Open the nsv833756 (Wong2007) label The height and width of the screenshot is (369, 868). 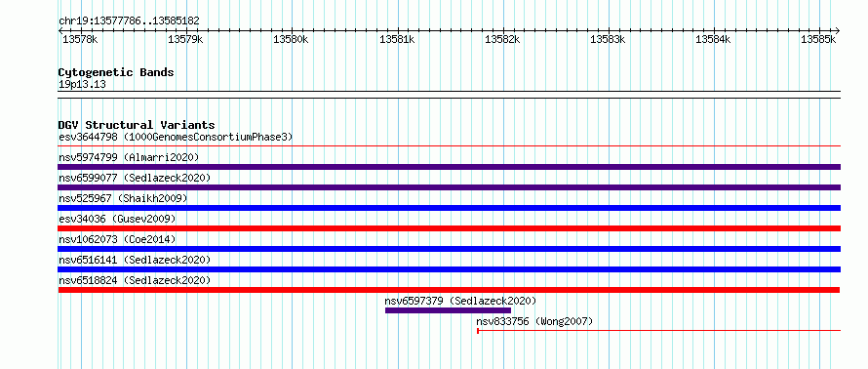point(534,321)
